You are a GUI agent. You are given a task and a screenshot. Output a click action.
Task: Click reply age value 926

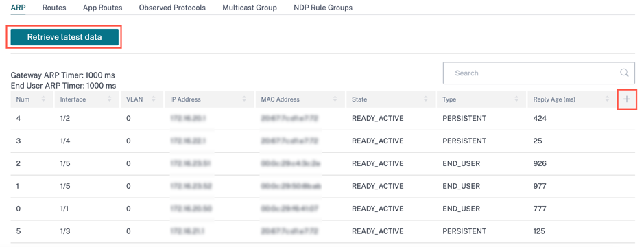click(x=540, y=163)
